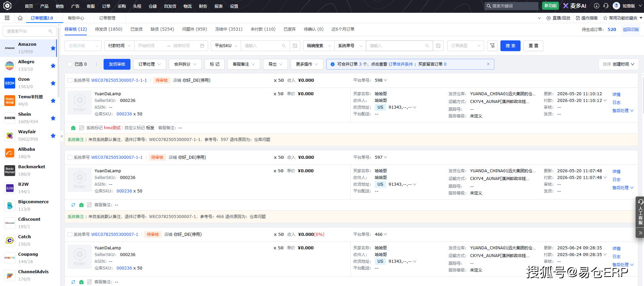Expand 售后处理 for order WEC0782505300007-1-1-1
The image size is (644, 286).
[x=623, y=111]
